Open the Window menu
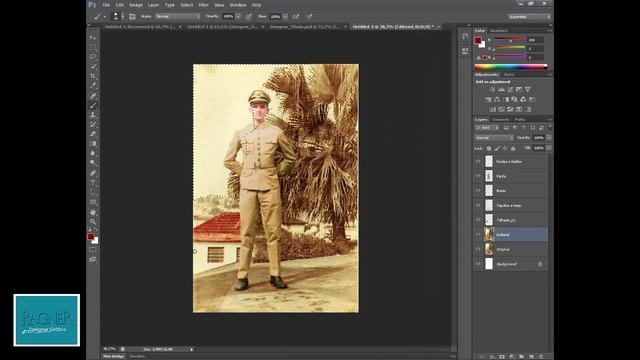Image resolution: width=640 pixels, height=360 pixels. click(238, 5)
